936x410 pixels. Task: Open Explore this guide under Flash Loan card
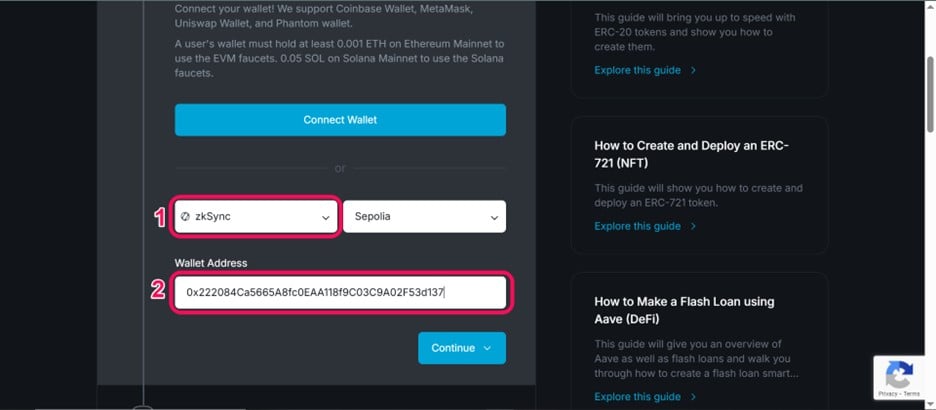pyautogui.click(x=637, y=397)
